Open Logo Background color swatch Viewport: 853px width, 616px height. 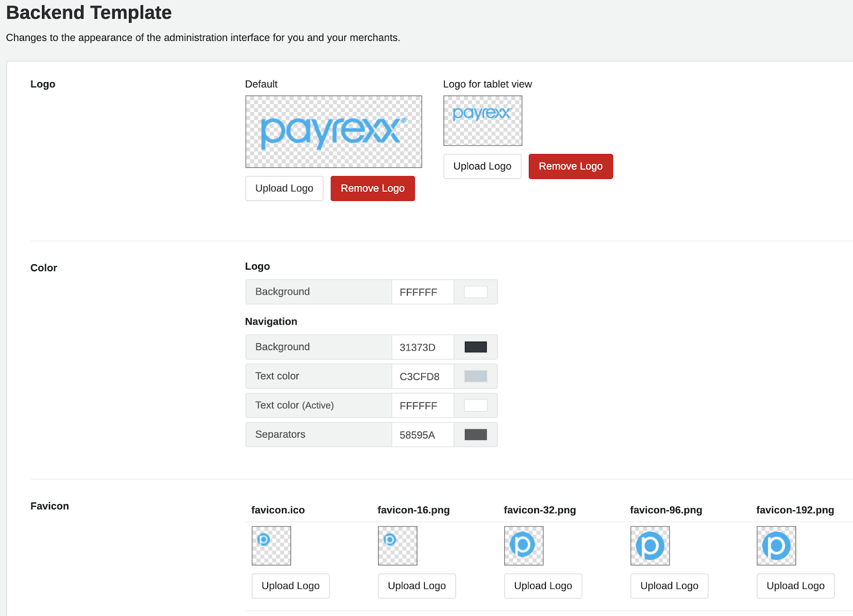(476, 292)
